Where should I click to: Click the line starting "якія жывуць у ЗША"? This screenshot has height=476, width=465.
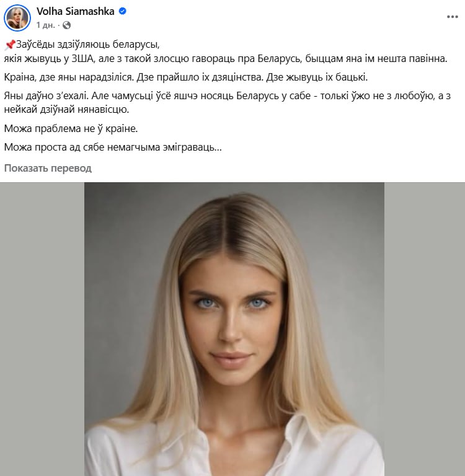click(x=226, y=59)
